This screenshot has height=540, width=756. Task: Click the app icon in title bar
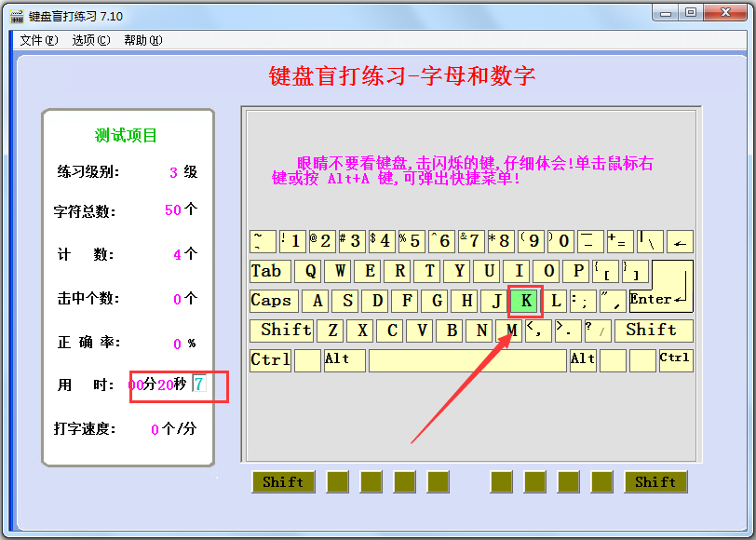coord(17,17)
